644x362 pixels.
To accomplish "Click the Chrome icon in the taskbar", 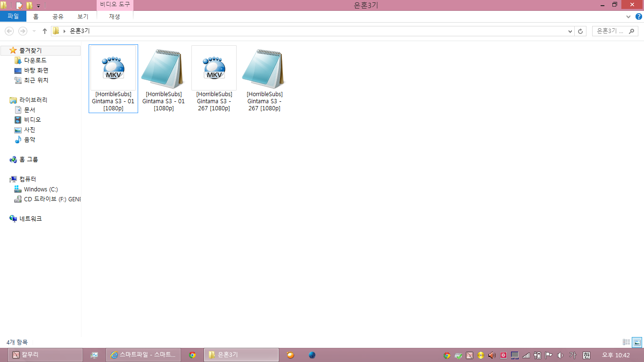I will (192, 355).
